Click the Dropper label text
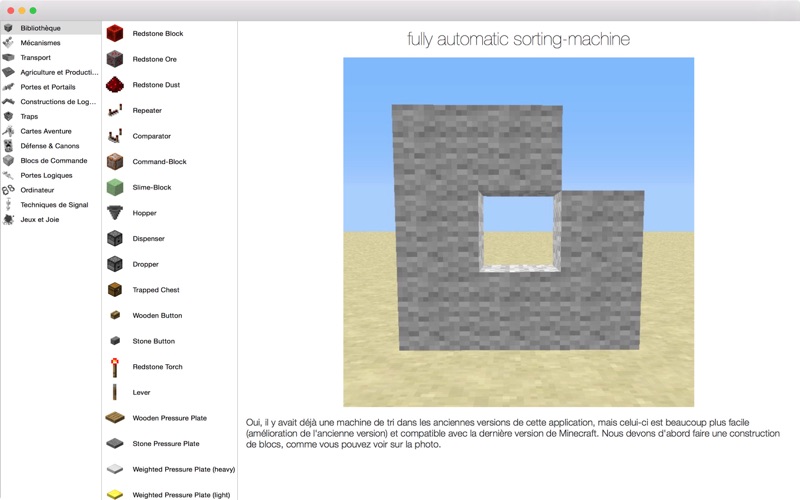The height and width of the screenshot is (500, 800). 145,264
